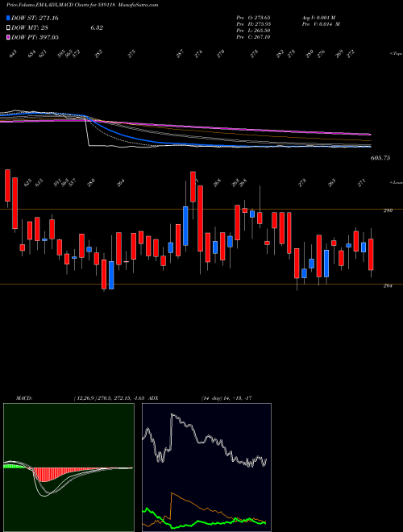Click the last red candlestick on the right
Image resolution: width=403 pixels, height=532 pixels.
pos(371,255)
